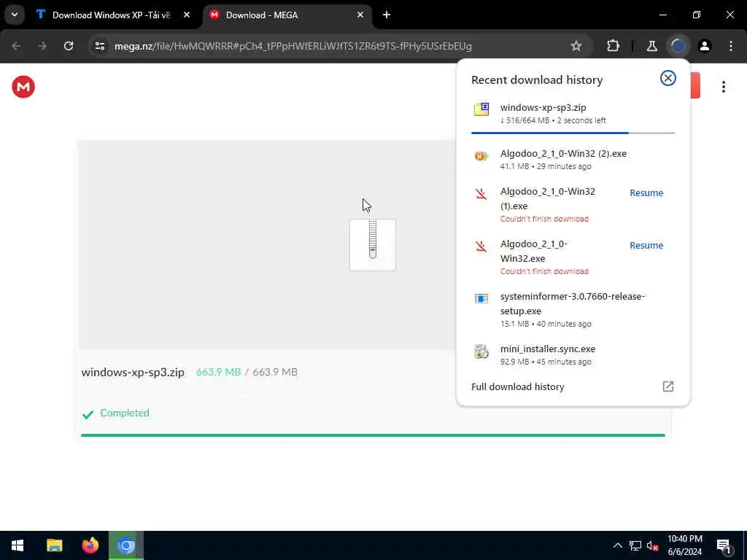Resume the Algodoo_2_1_0-Win32.exe download
This screenshot has height=560, width=747.
tap(646, 245)
